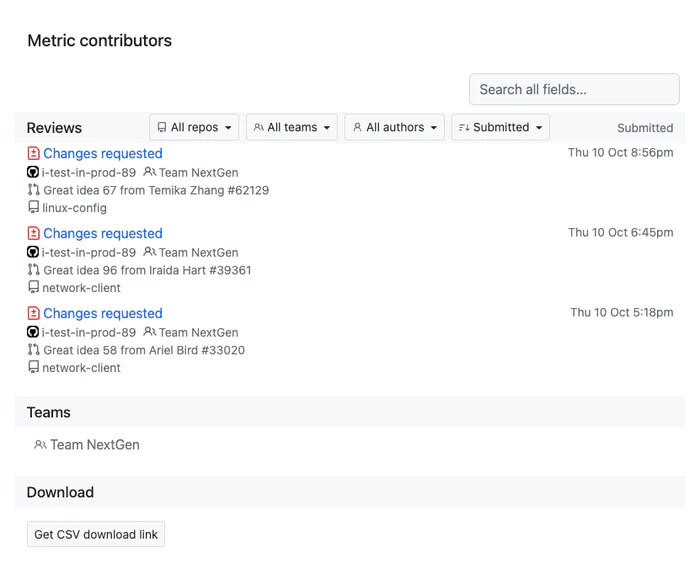Click team icon next to first Team NextGen

pyautogui.click(x=150, y=172)
